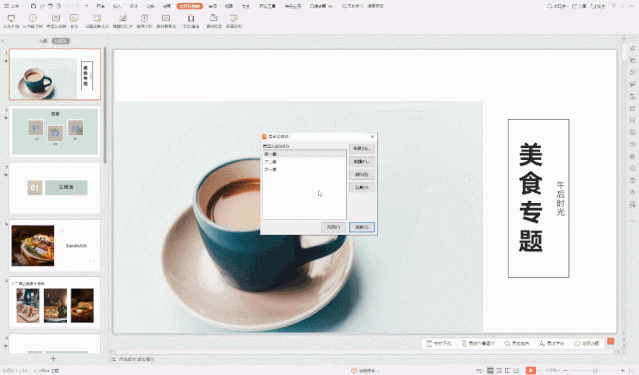The height and width of the screenshot is (375, 639).
Task: Close the custom slide show dialog with X
Action: click(x=372, y=137)
